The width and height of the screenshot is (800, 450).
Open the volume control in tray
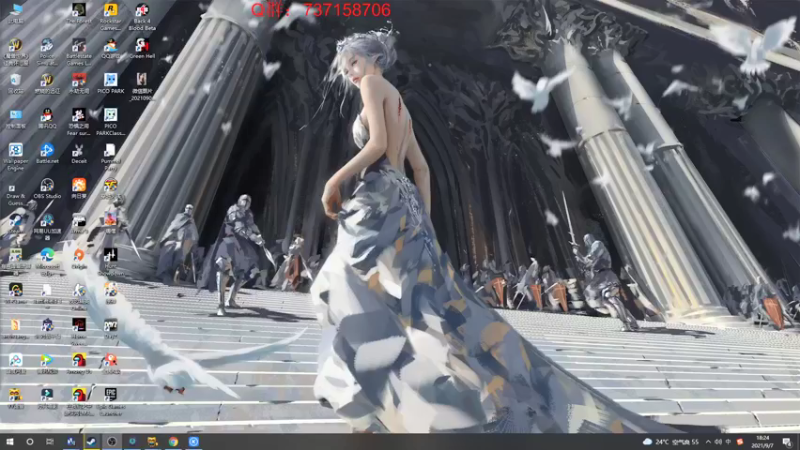[718, 442]
